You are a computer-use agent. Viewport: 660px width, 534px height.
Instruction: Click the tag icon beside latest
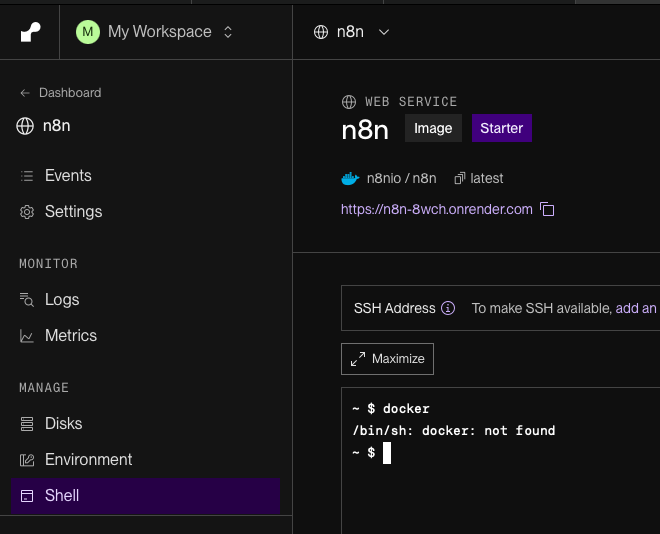tap(460, 178)
